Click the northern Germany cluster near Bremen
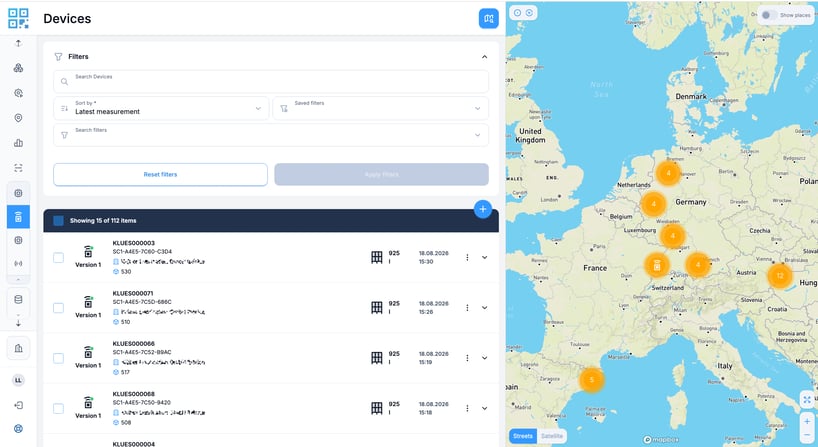 pos(668,173)
